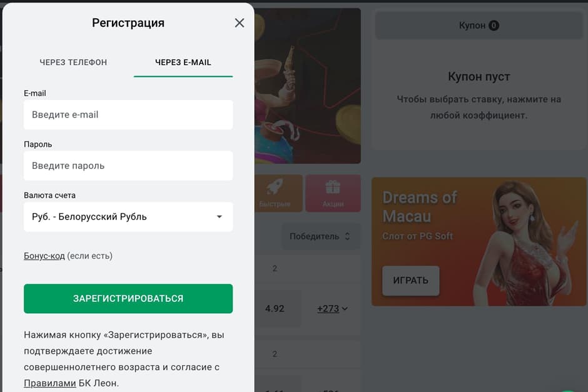The image size is (588, 392).
Task: Close the Регистрация dialog with the X
Action: coord(239,23)
